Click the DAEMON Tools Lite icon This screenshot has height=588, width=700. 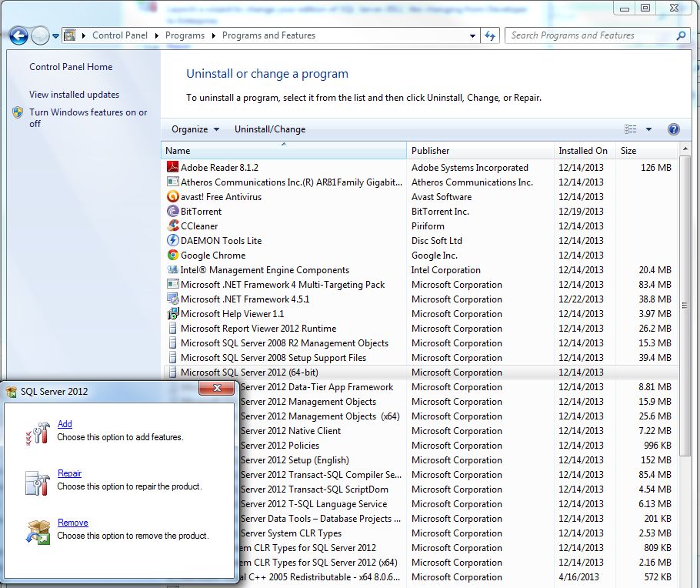click(x=172, y=240)
